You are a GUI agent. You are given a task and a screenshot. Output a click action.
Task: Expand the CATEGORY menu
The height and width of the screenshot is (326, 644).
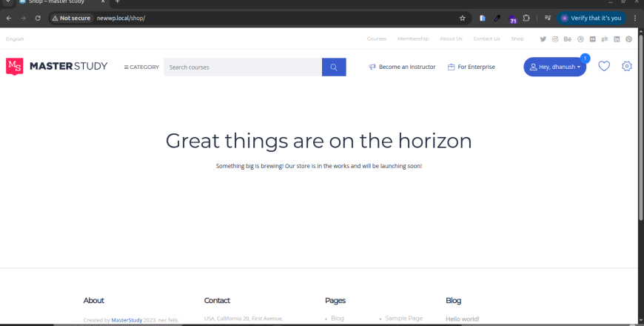point(141,67)
